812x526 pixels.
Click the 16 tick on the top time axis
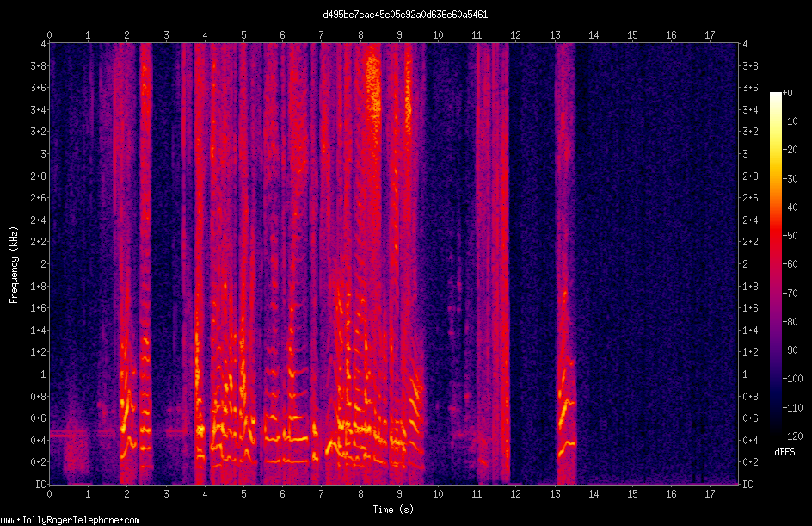pos(671,35)
